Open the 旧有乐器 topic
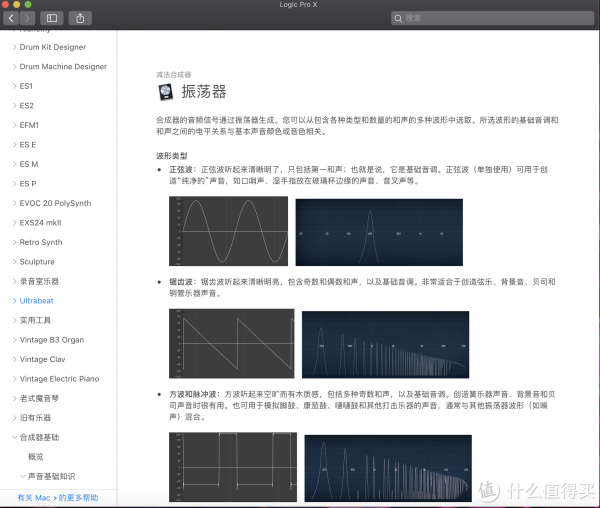This screenshot has width=600, height=508. tap(35, 418)
